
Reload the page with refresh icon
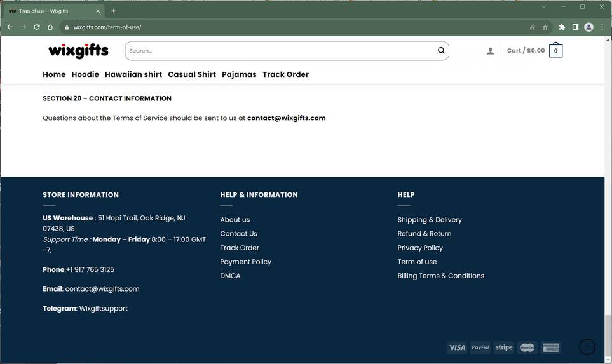click(37, 27)
